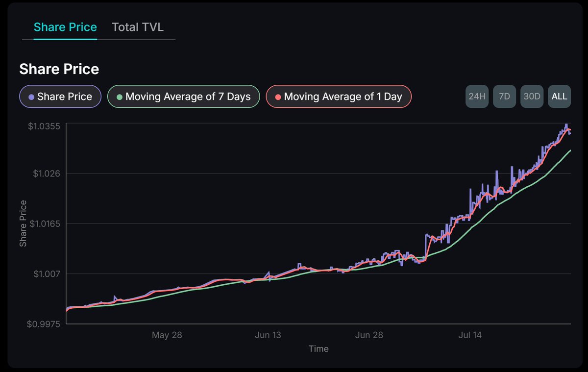This screenshot has width=588, height=372.
Task: Click the purple Share Price legend dot
Action: (31, 97)
